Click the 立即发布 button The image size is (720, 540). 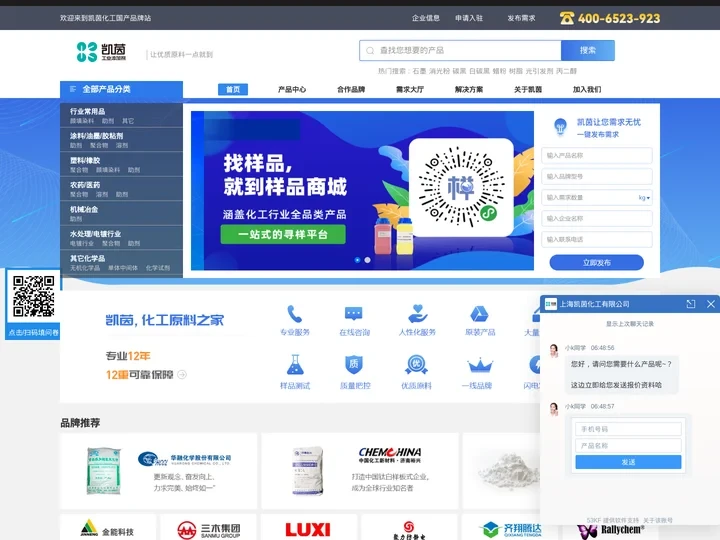point(596,263)
